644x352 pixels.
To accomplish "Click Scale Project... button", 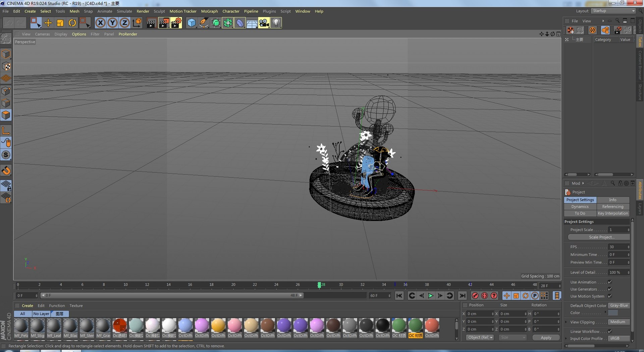I will click(x=599, y=237).
